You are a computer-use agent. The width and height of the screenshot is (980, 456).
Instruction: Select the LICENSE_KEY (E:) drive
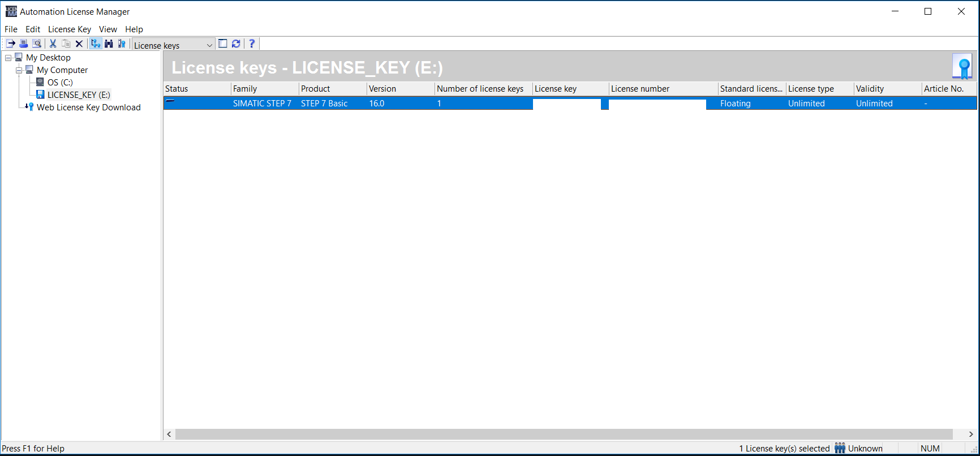(x=79, y=95)
